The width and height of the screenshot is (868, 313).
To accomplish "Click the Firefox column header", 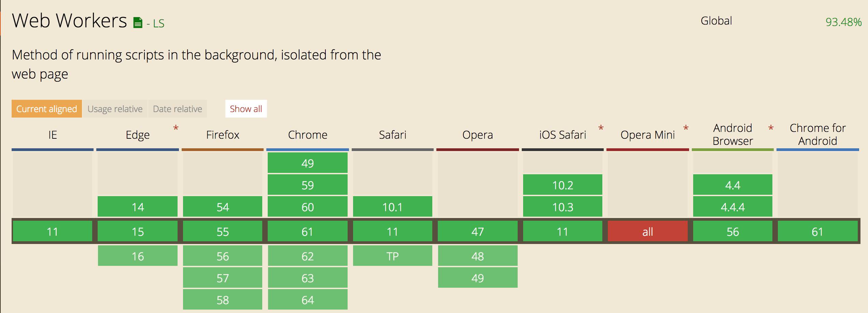I will (223, 135).
